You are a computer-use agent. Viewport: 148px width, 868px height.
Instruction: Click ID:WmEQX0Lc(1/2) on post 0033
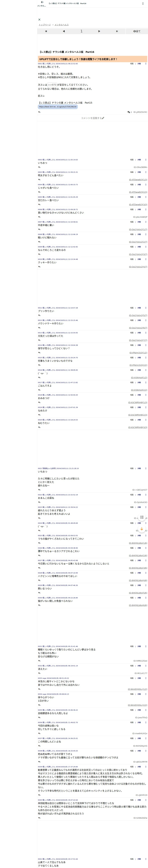pyautogui.click(x=138, y=689)
